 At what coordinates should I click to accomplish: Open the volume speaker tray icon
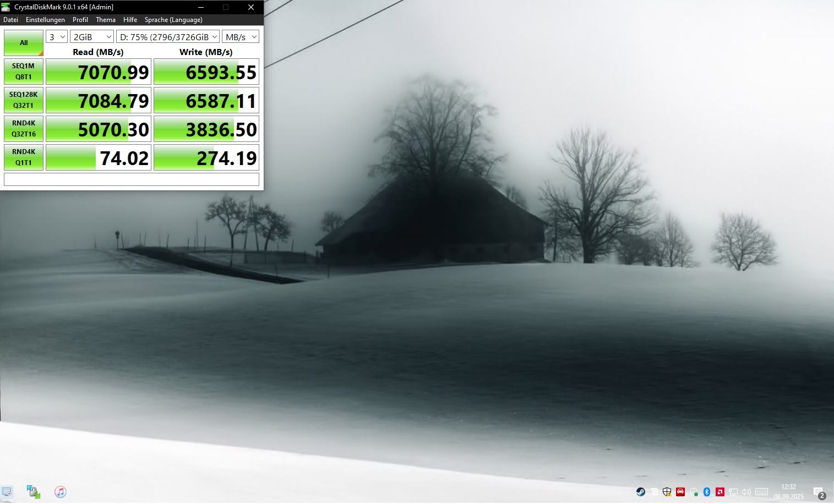(746, 492)
